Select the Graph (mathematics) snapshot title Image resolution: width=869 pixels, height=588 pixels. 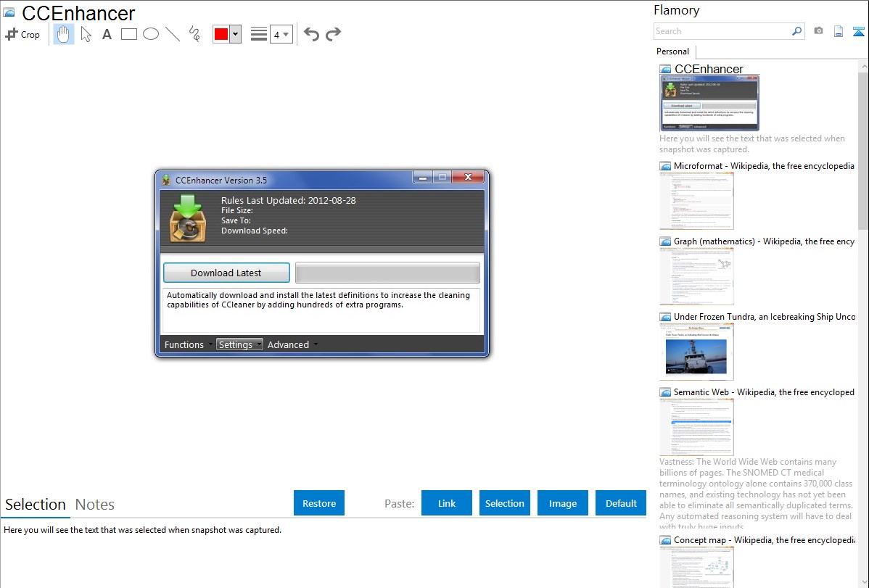[x=764, y=241]
